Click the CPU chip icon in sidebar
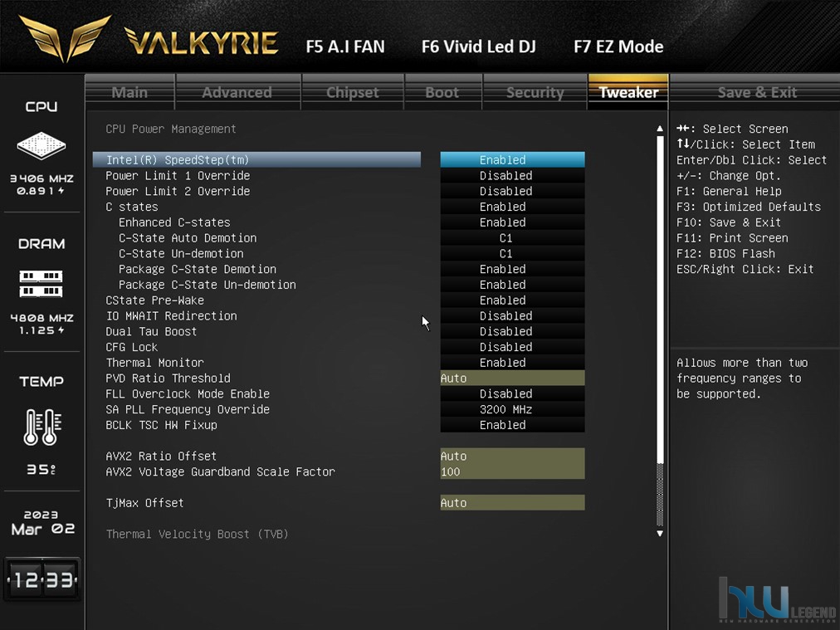Viewport: 840px width, 630px height. coord(42,145)
